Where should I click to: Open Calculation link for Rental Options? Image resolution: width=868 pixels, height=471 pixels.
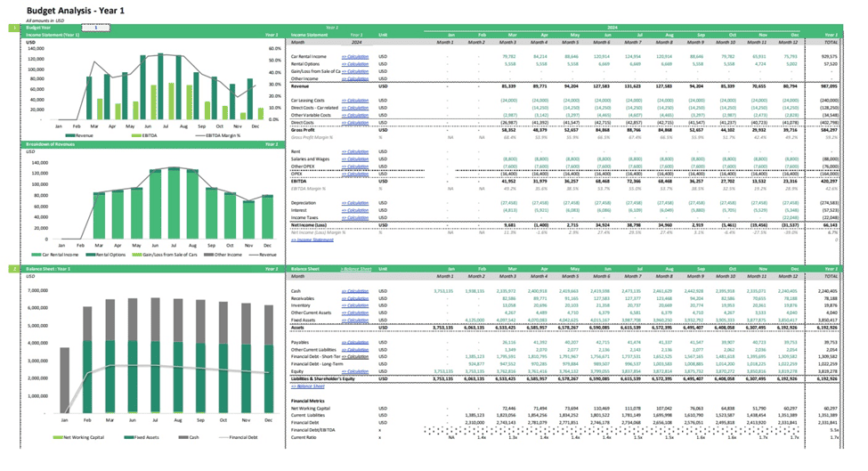[x=355, y=63]
